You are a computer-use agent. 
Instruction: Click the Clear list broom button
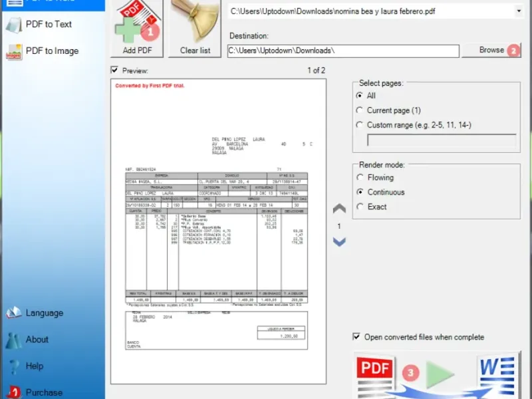point(195,28)
